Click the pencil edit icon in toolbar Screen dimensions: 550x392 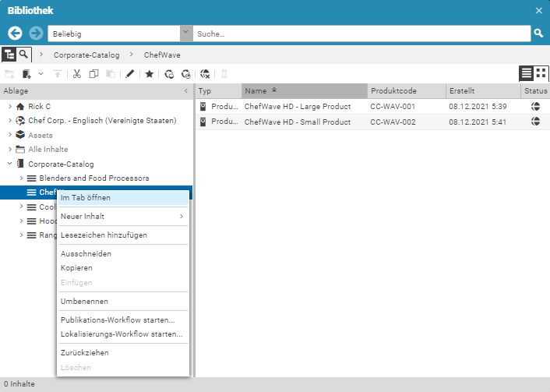tap(130, 74)
